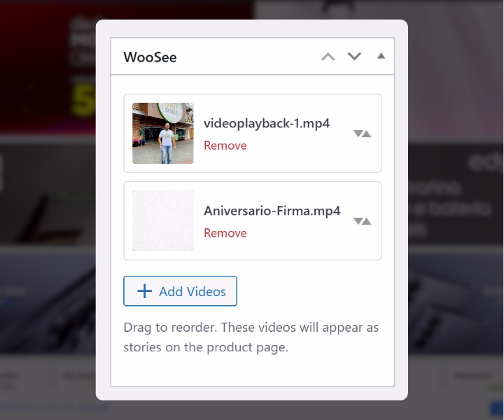504x420 pixels.
Task: Click the WooSee panel title
Action: (150, 57)
